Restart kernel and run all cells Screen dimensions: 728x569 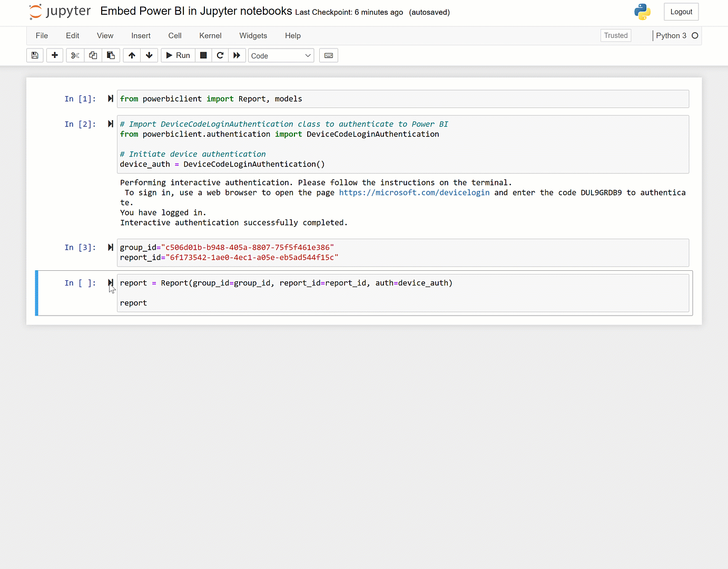point(237,55)
